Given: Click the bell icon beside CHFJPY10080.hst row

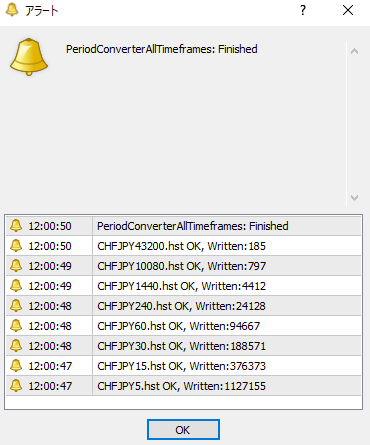Looking at the screenshot, I should 16,266.
